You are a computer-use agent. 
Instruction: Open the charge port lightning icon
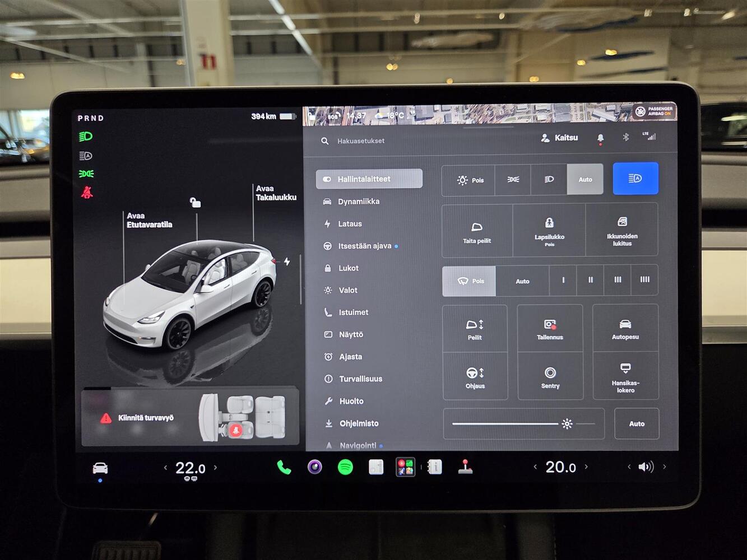(287, 262)
